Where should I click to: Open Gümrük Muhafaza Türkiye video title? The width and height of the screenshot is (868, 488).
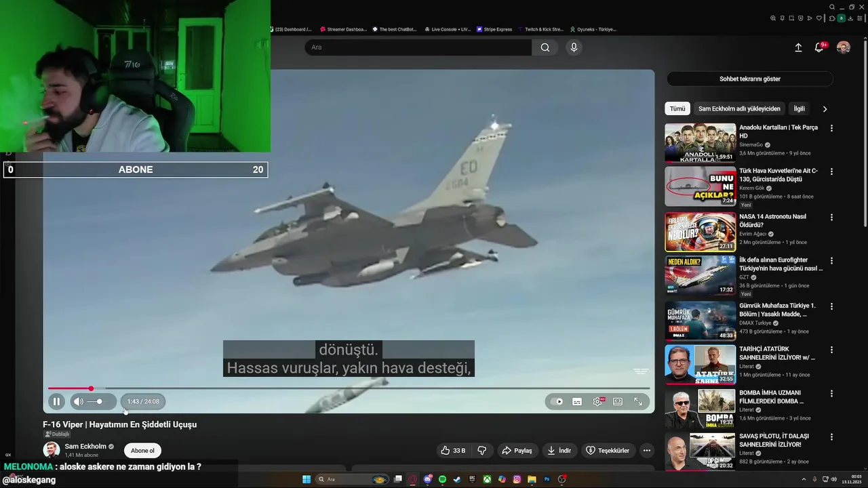(778, 310)
